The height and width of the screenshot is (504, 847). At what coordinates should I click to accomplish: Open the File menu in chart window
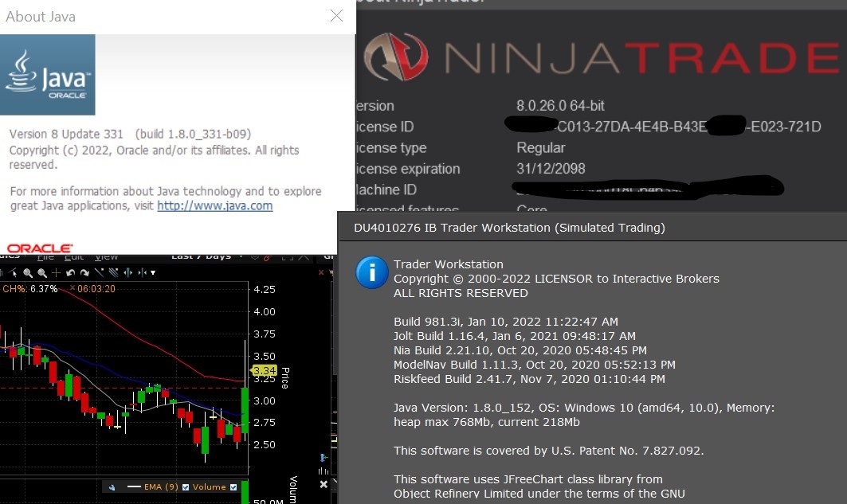(x=45, y=257)
